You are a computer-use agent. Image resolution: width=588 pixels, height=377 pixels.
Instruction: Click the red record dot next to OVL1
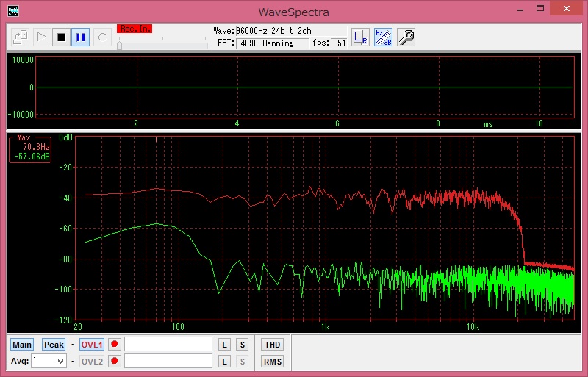115,344
